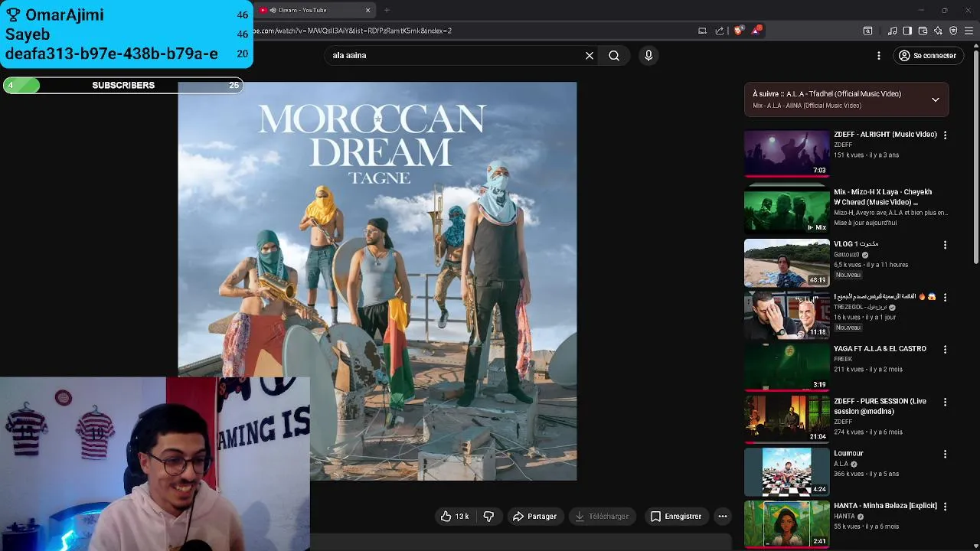The height and width of the screenshot is (551, 980).
Task: Open the Brave Wallet icon
Action: (x=923, y=31)
